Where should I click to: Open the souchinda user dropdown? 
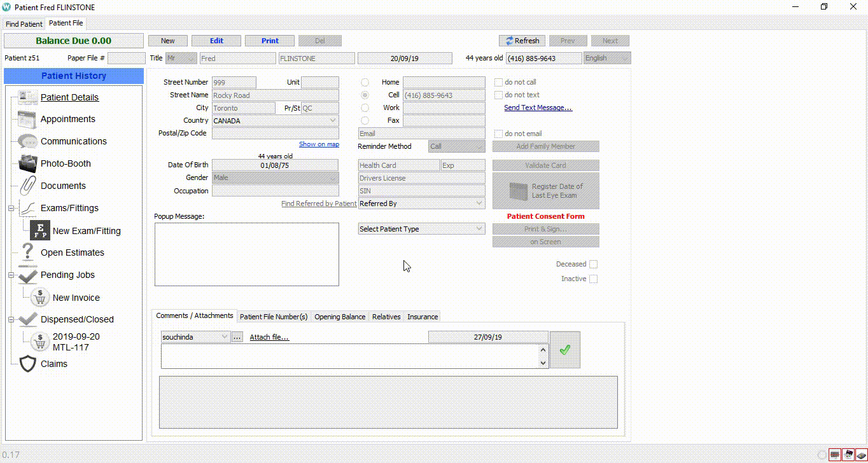195,337
